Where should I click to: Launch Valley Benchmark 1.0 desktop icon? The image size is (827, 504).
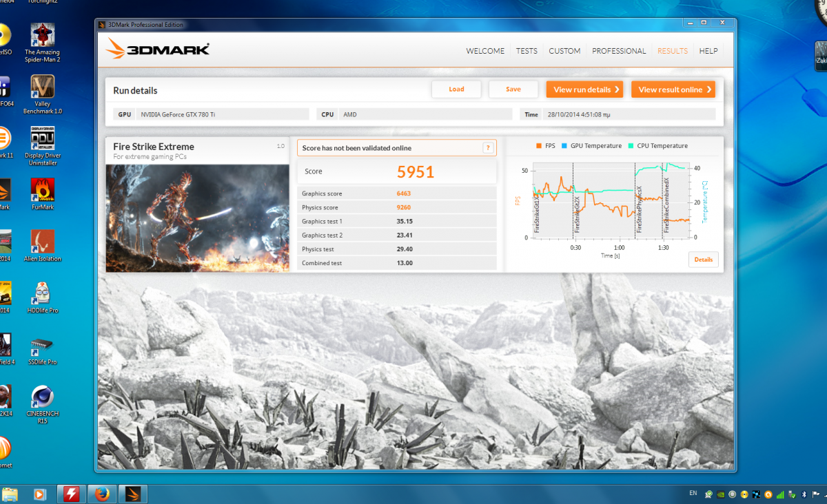tap(43, 94)
